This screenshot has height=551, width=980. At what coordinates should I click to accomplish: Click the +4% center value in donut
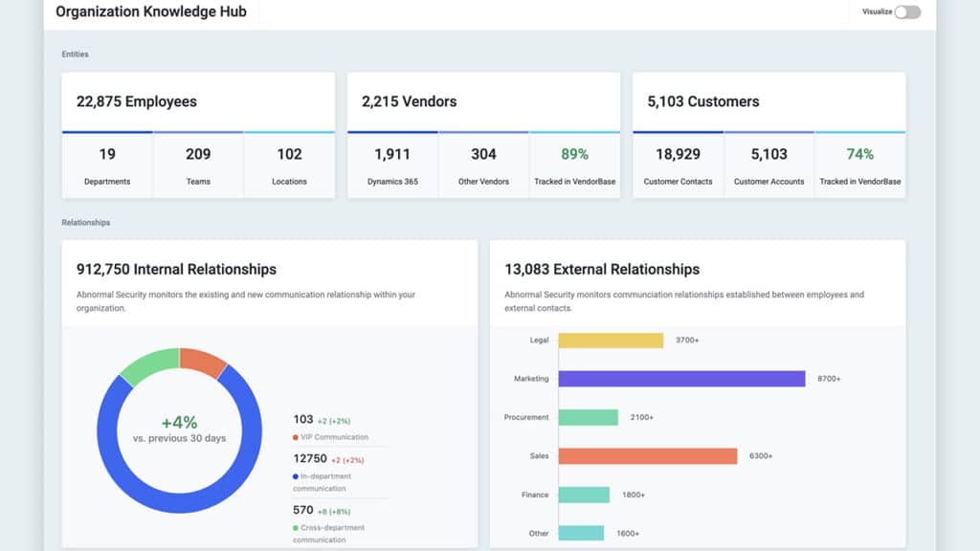pos(179,422)
